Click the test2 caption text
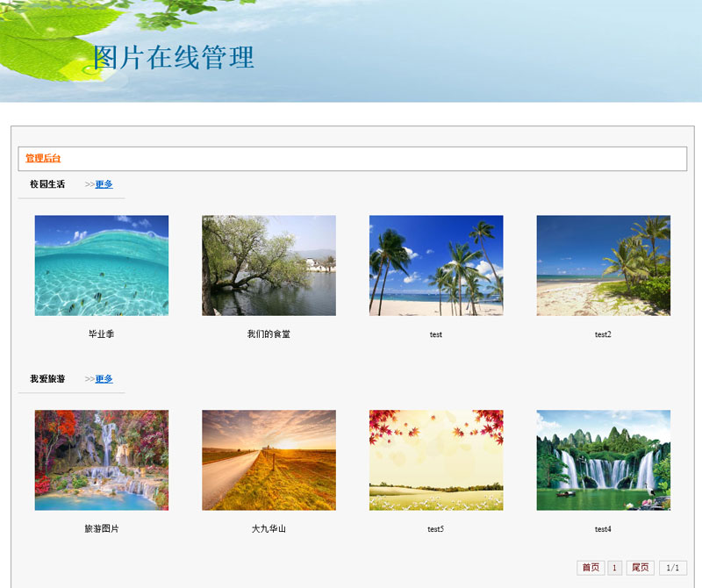 coord(603,334)
